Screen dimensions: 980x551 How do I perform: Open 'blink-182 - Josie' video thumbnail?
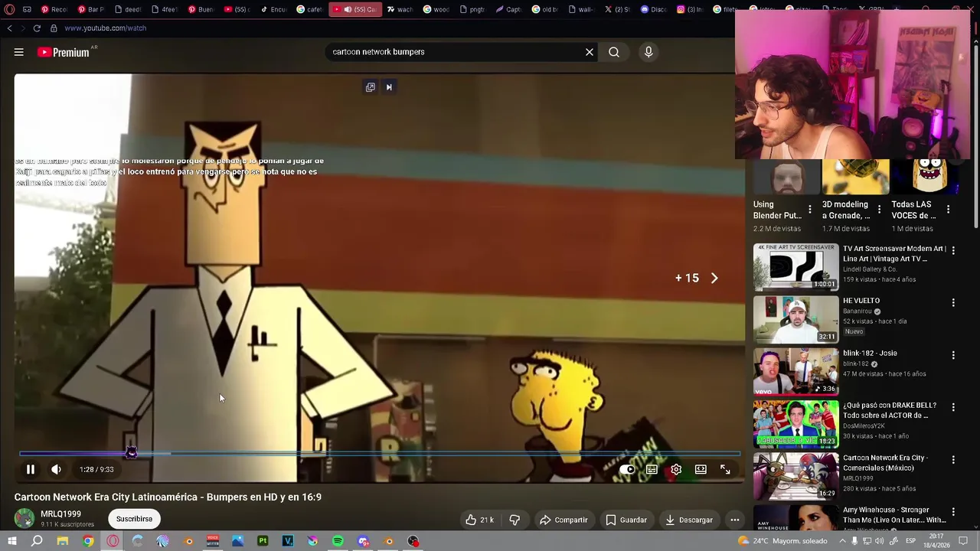(x=796, y=372)
